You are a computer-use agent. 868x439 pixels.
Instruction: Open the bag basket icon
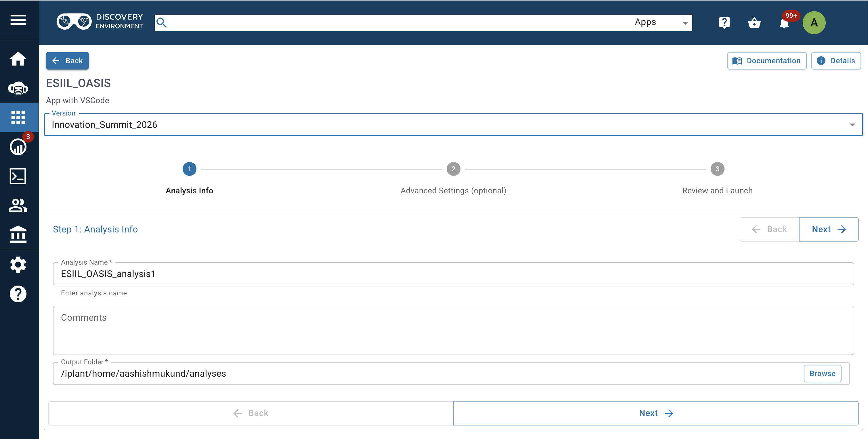click(754, 23)
